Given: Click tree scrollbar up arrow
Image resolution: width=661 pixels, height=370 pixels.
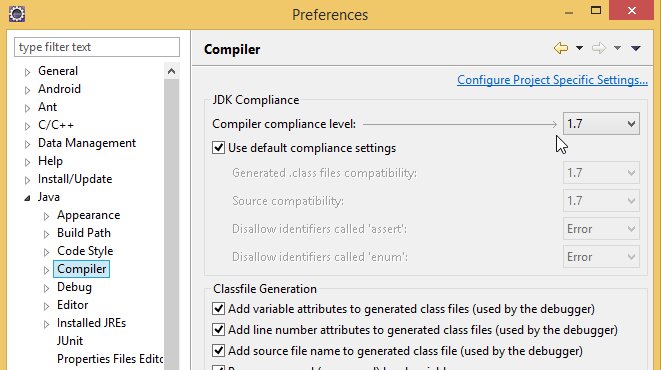Looking at the screenshot, I should [171, 71].
